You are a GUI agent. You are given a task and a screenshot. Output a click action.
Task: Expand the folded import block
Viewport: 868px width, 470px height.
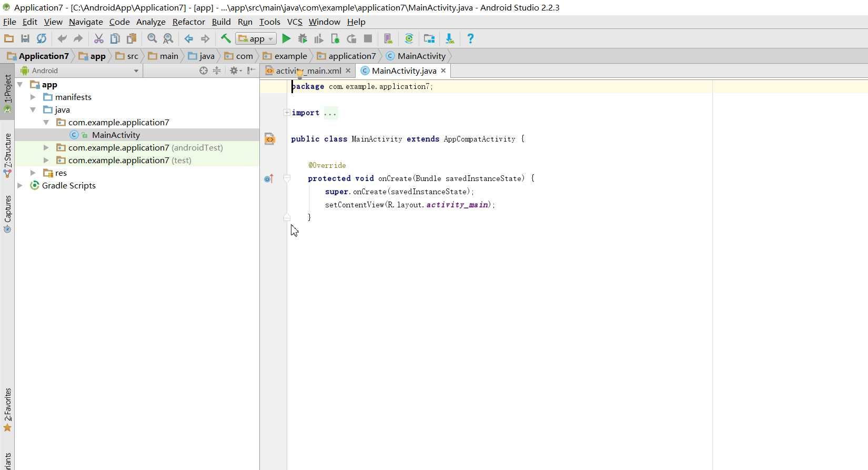[287, 113]
